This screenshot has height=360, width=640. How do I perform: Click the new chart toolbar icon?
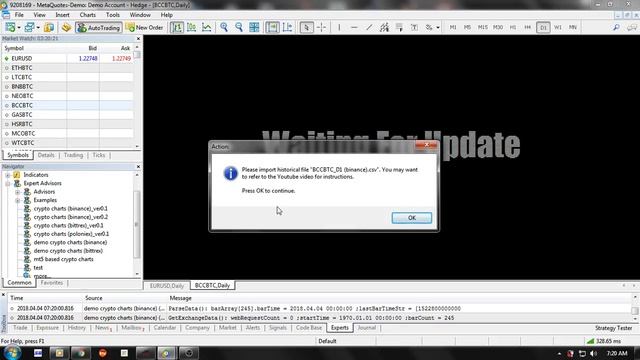click(10, 27)
